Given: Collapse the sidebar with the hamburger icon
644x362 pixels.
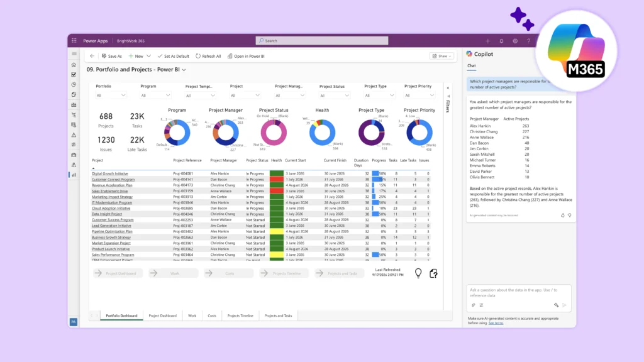Looking at the screenshot, I should point(74,54).
